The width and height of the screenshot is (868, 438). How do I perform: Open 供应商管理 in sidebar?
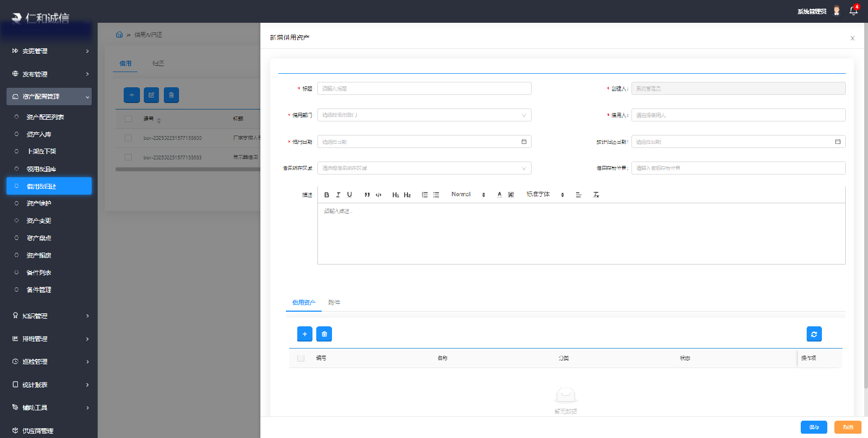pos(38,431)
